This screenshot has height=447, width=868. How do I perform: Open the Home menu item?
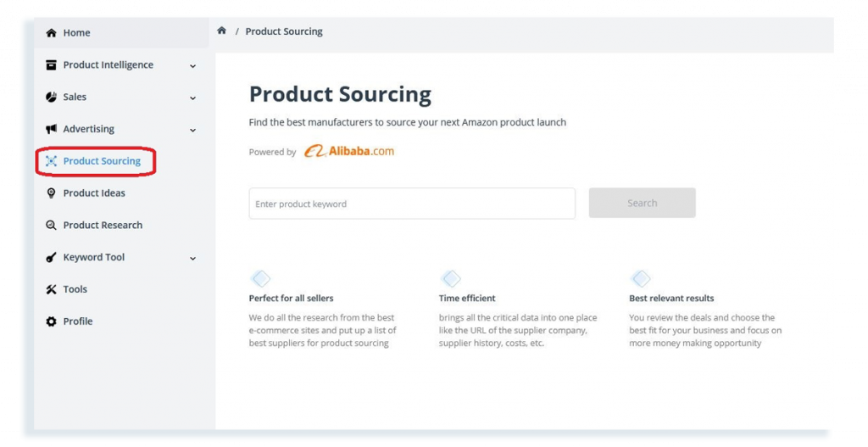click(x=76, y=33)
